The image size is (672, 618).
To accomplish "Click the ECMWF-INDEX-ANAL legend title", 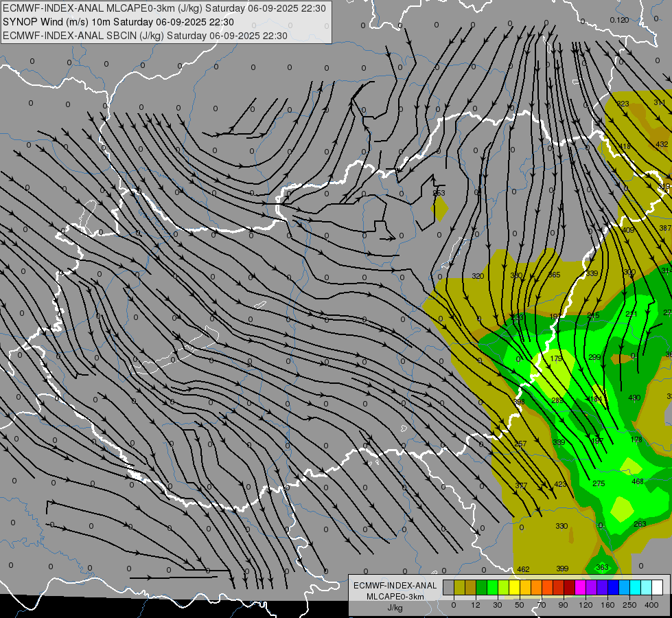I will [x=395, y=586].
